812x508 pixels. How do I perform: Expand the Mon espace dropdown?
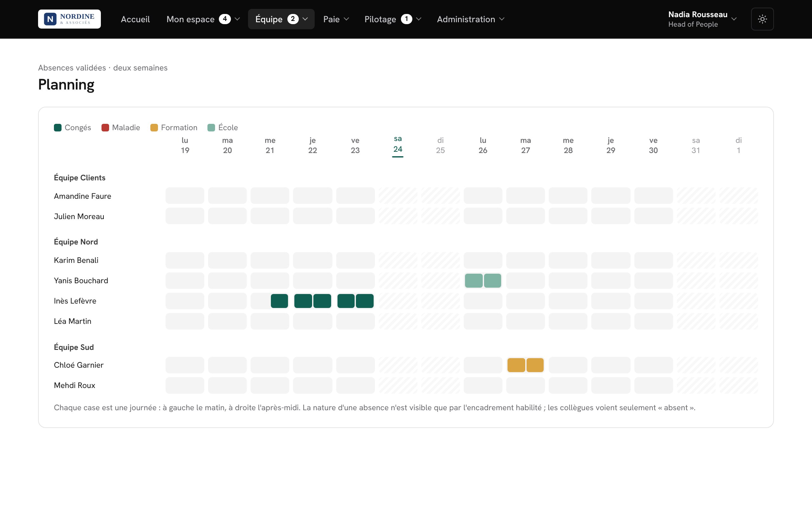tap(203, 19)
